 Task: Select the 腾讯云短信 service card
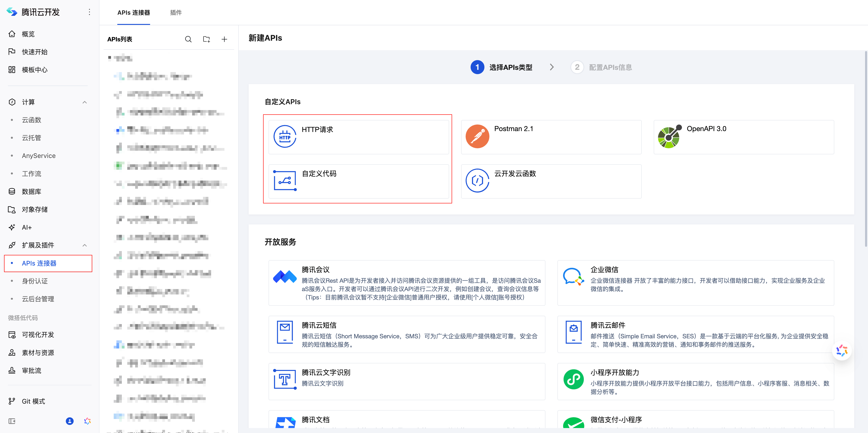407,334
